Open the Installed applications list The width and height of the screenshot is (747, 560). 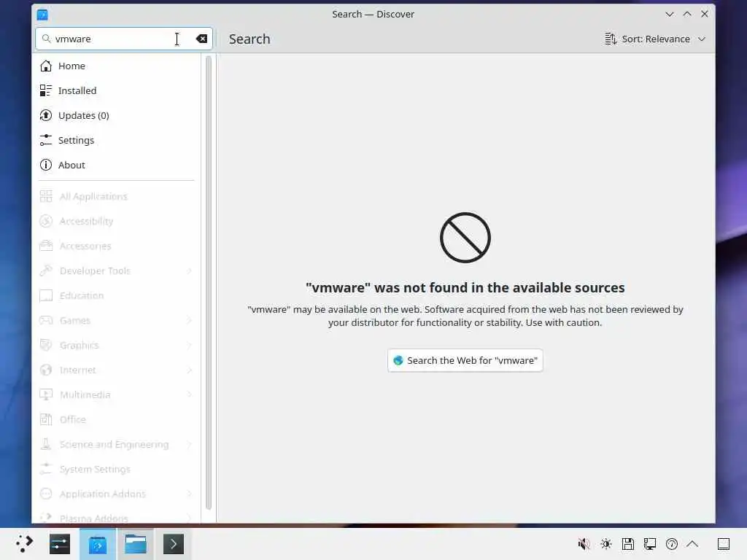click(x=116, y=90)
